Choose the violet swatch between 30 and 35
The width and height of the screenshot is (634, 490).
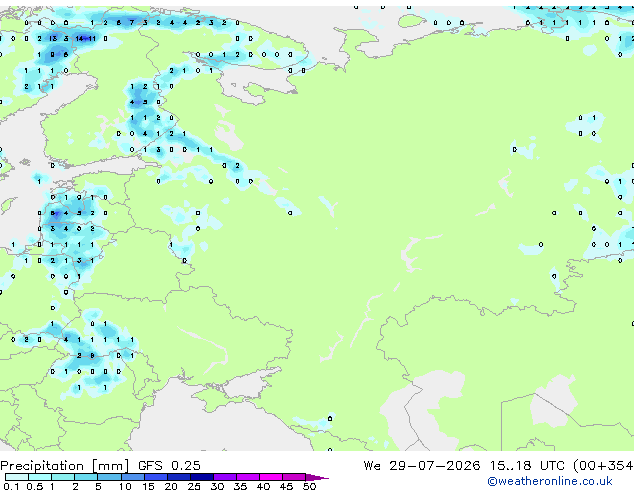(x=225, y=477)
